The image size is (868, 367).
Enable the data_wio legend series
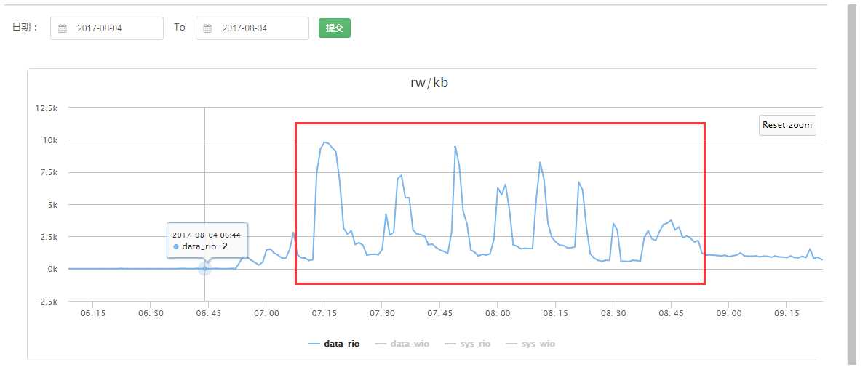402,344
